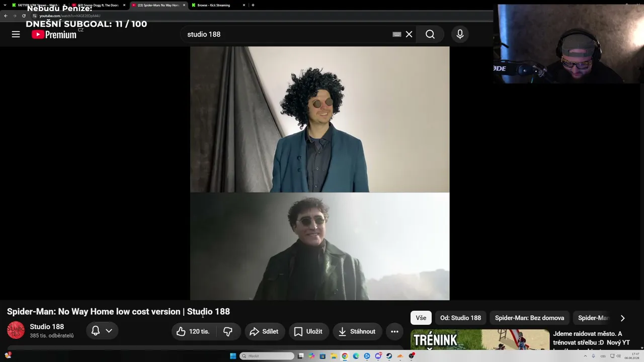The image size is (644, 362).
Task: Close the Spider-Man: No Way Home tab
Action: point(184,5)
